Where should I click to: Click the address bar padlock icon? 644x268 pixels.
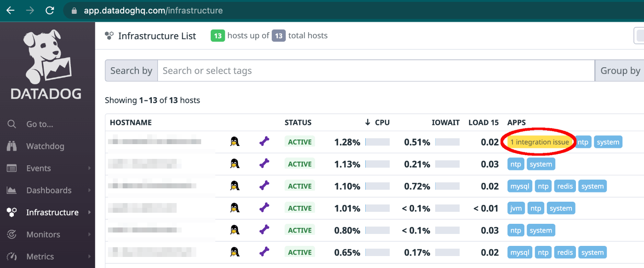click(x=75, y=10)
